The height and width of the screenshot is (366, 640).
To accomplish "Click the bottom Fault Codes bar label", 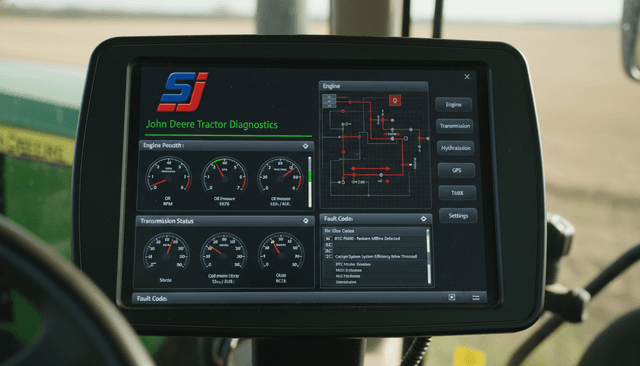I will (x=152, y=299).
